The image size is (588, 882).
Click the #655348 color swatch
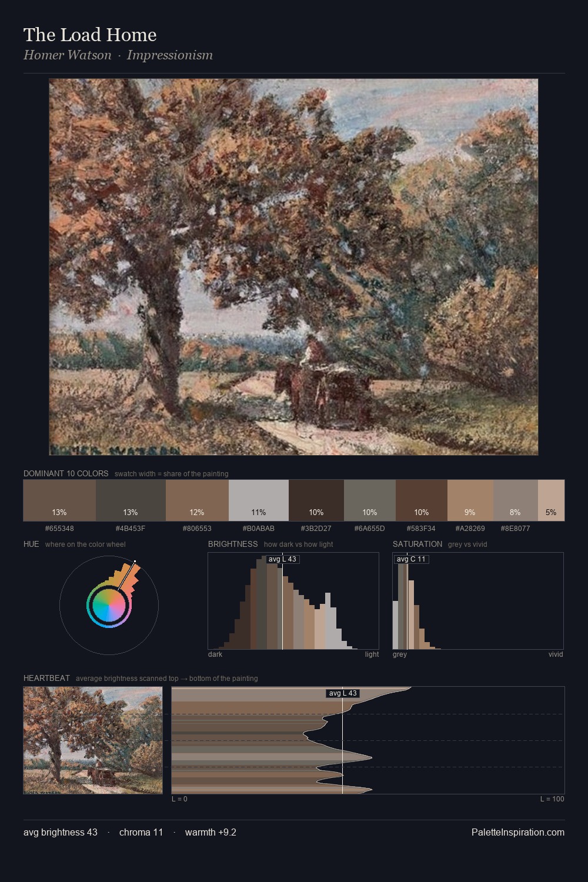(59, 500)
